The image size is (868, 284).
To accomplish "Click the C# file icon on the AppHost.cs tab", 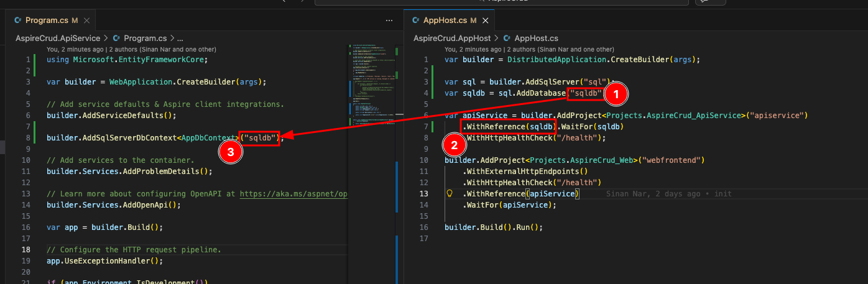I will click(415, 21).
